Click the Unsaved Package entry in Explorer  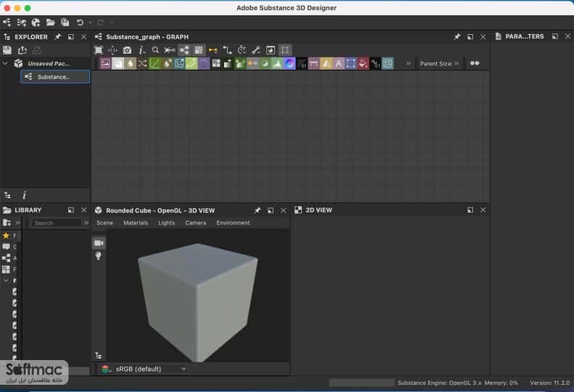[x=49, y=63]
